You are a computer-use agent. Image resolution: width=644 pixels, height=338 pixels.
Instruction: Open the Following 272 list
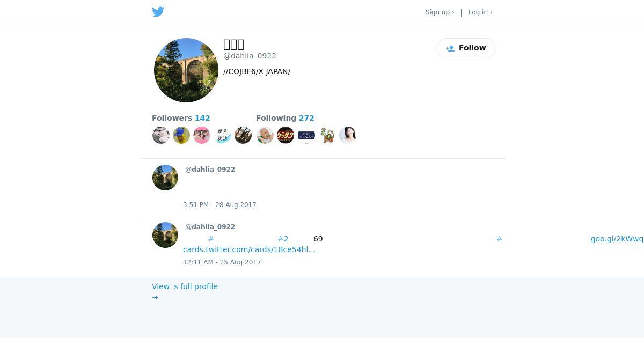pyautogui.click(x=285, y=118)
